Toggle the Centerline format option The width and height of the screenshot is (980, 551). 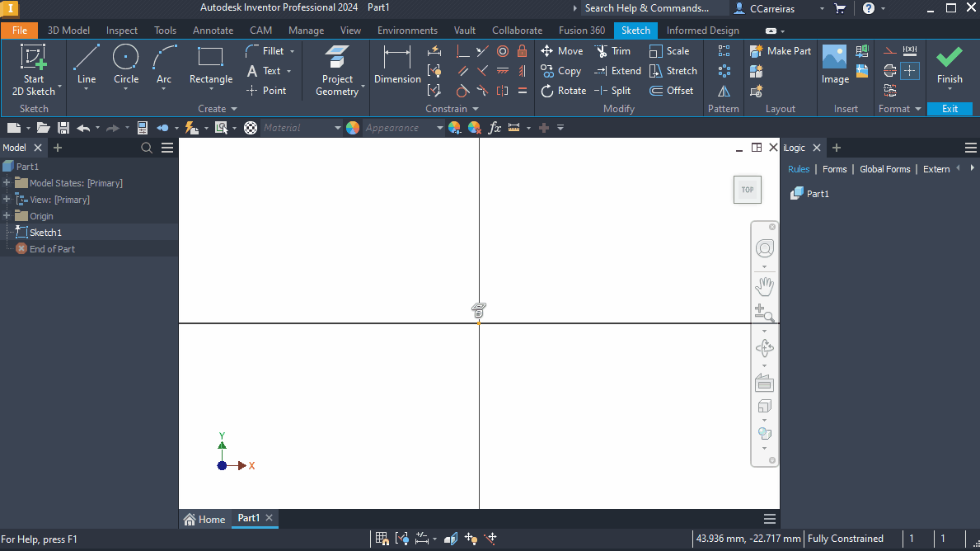[x=890, y=71]
